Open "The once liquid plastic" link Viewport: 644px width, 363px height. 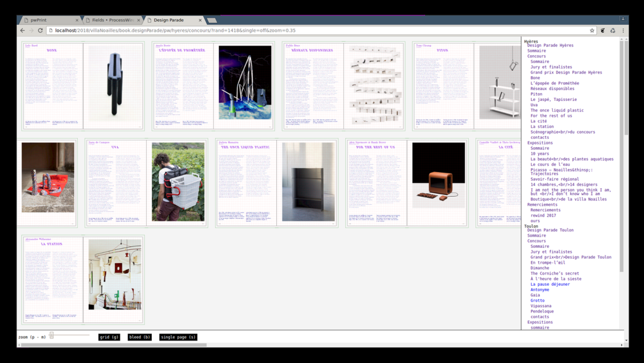click(557, 110)
